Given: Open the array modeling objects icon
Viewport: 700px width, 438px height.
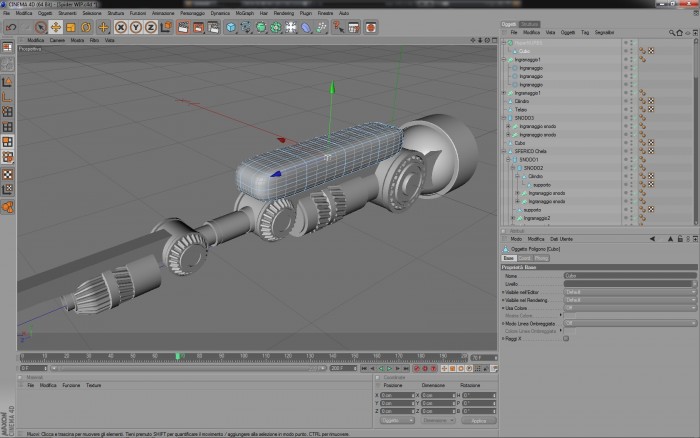Looking at the screenshot, I should (276, 28).
